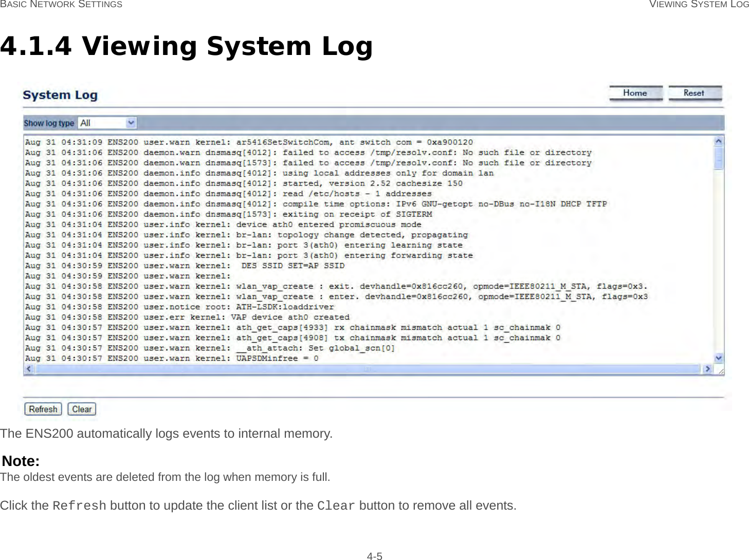Click the log scroll down arrow
Image resolution: width=749 pixels, height=560 pixels.
tap(719, 358)
